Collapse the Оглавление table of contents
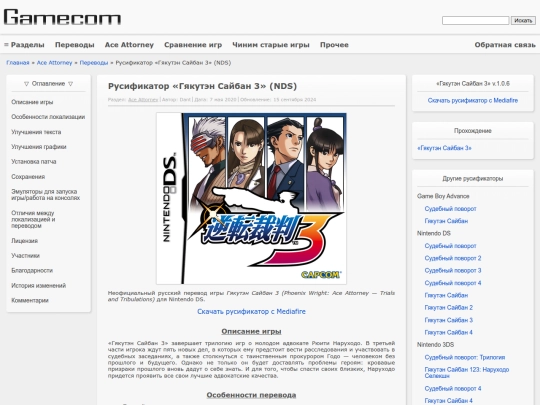 coord(49,84)
